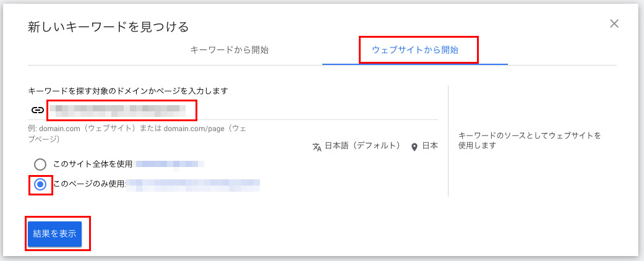The height and width of the screenshot is (261, 644).
Task: Switch to the キーワードから開始 tab
Action: tap(230, 50)
